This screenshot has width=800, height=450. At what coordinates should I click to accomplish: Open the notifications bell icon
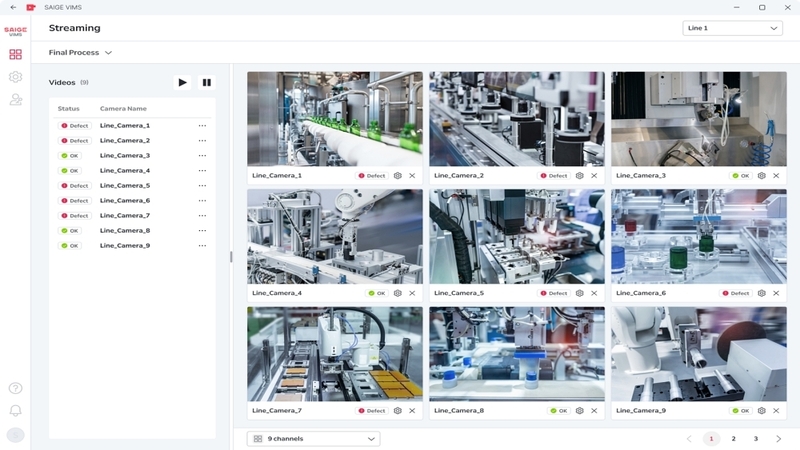tap(15, 411)
